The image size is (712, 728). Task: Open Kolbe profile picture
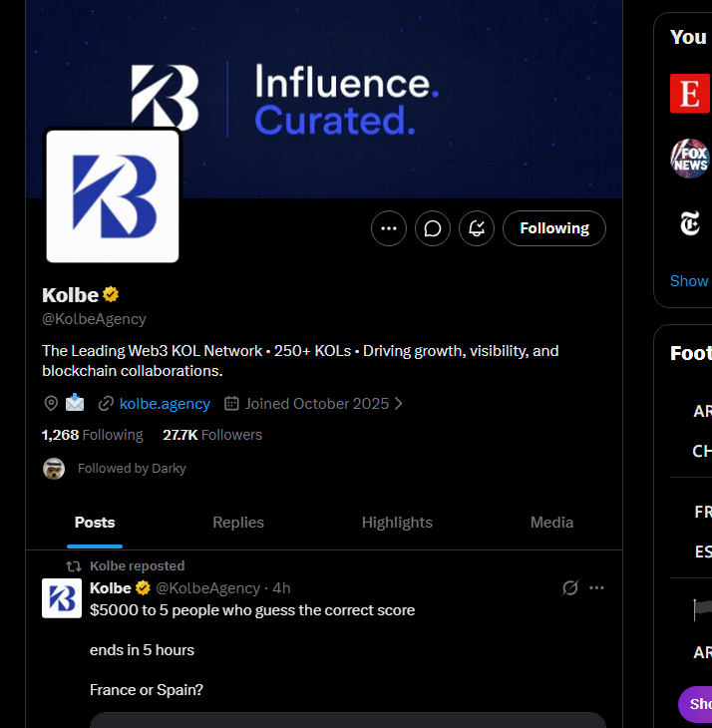(113, 195)
